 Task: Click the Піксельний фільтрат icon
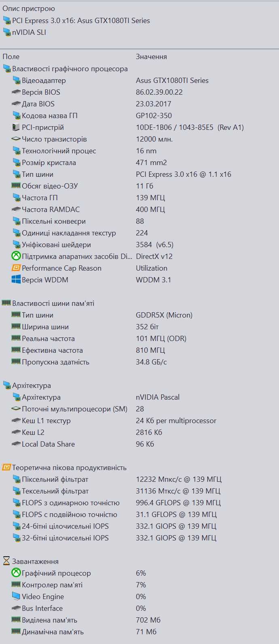click(16, 479)
